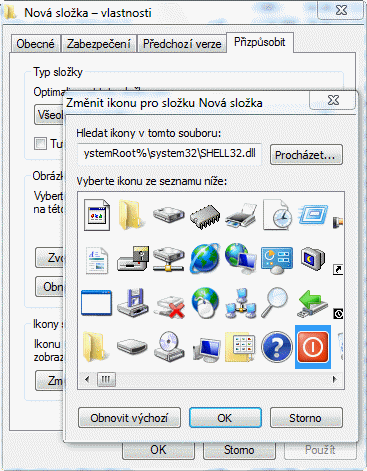The image size is (367, 471).
Task: Toggle the partially hidden checkbox in properties window
Action: click(40, 144)
